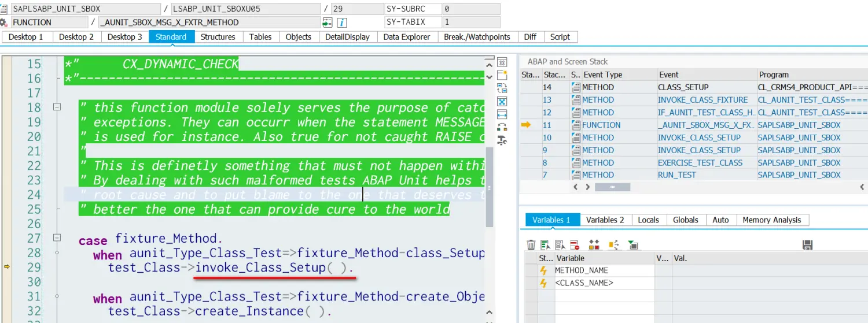The width and height of the screenshot is (868, 323).
Task: Click the breakpoint margin at line 29
Action: point(7,266)
